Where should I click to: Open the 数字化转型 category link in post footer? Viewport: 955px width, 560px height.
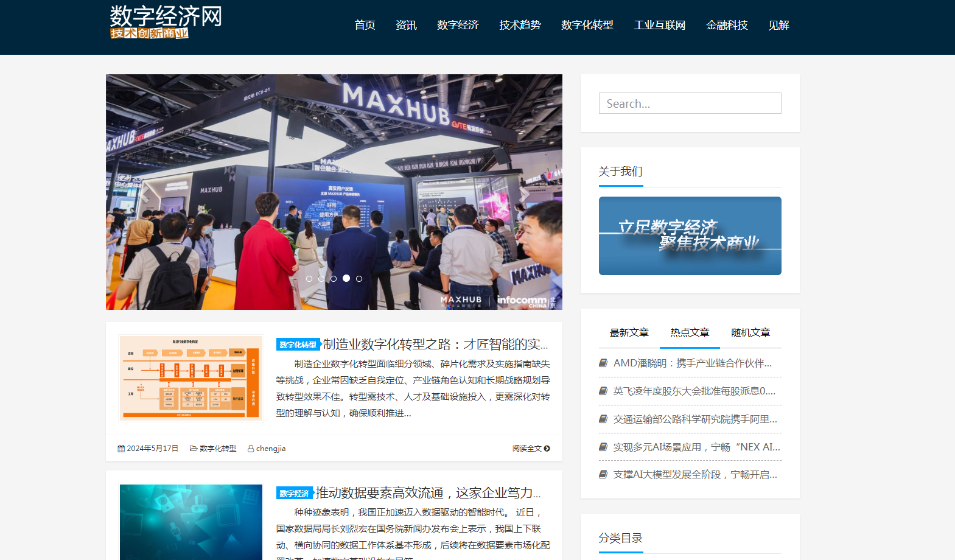(218, 449)
